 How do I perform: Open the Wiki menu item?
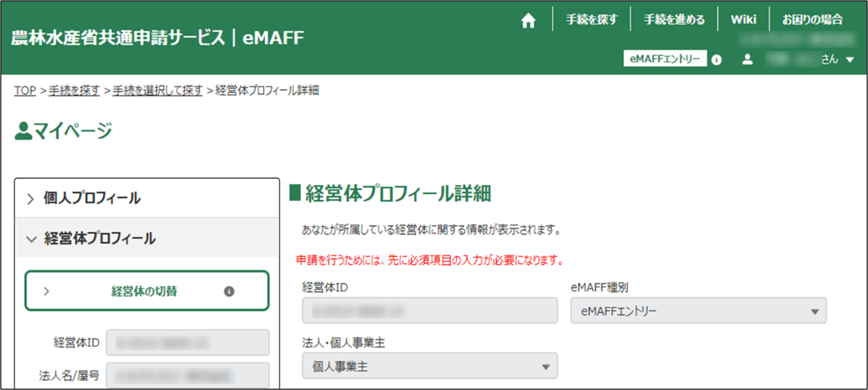(x=743, y=20)
